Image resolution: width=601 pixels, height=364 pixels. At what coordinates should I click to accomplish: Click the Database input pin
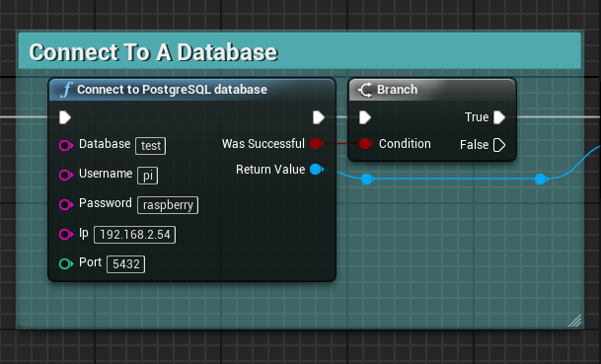pos(66,146)
